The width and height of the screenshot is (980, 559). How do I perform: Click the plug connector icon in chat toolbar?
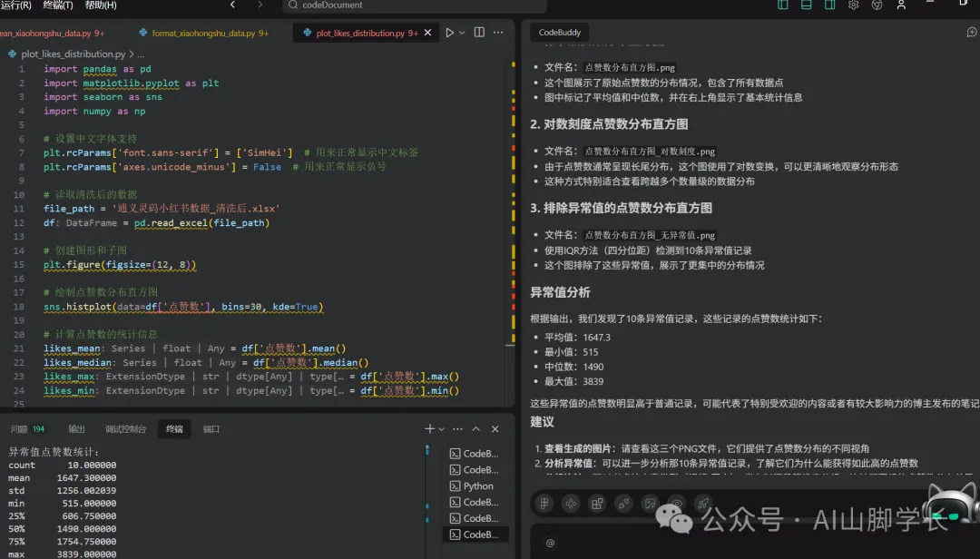tap(623, 504)
